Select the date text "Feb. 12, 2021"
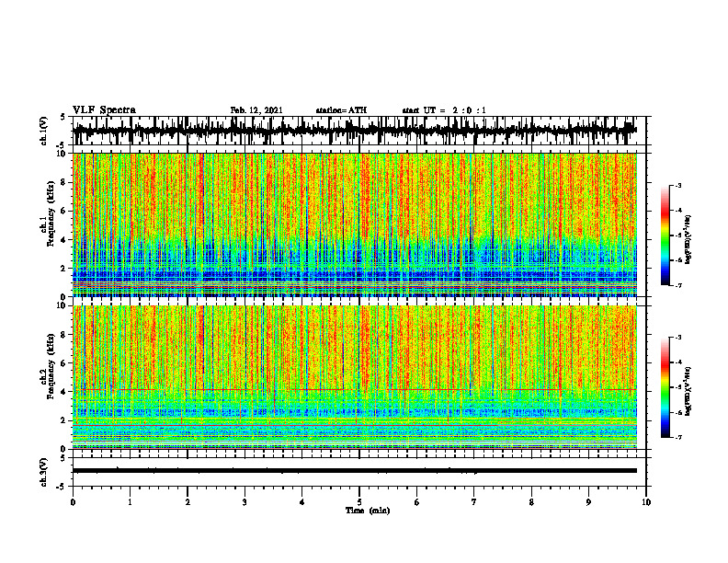The width and height of the screenshot is (728, 563). coord(256,110)
